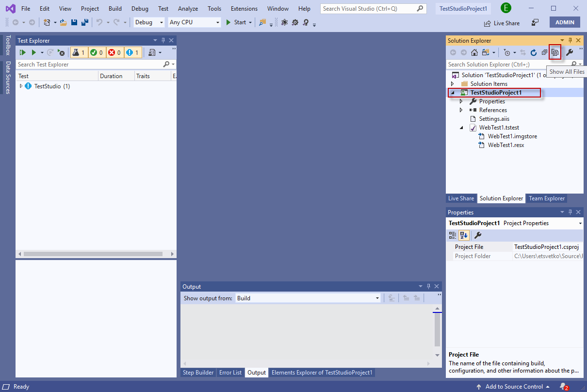This screenshot has width=587, height=392.
Task: Toggle the auto-hide pin on Solution Explorer
Action: [571, 41]
